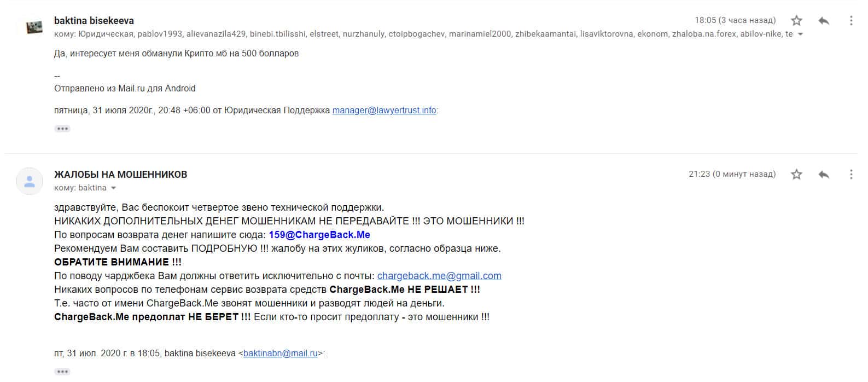This screenshot has width=868, height=382.
Task: Click the default avatar of ЖАЛОБЫ НА МОШЕННИКОВ
Action: click(30, 181)
